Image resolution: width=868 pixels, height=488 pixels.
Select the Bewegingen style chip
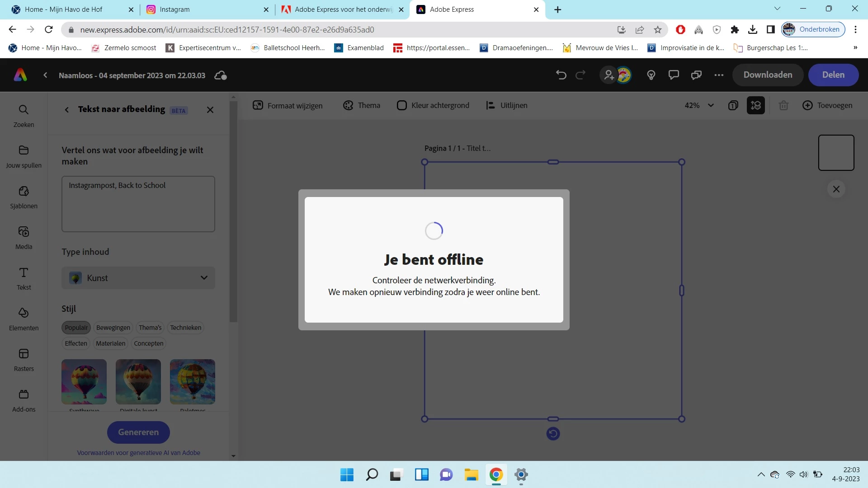click(113, 328)
